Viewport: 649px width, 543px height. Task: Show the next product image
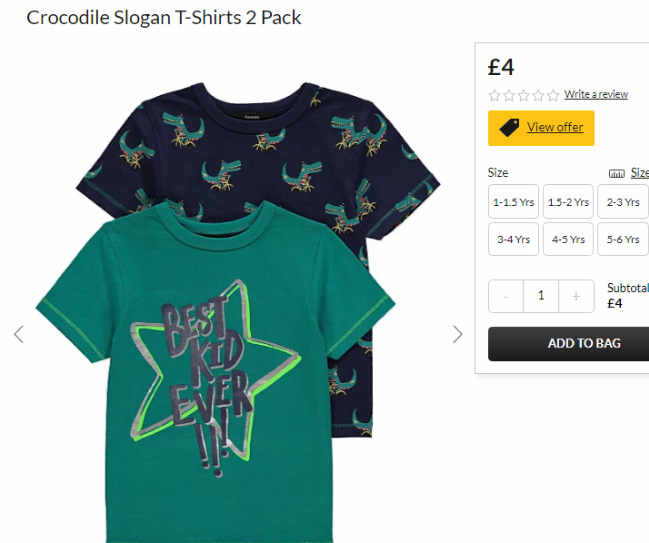click(457, 334)
